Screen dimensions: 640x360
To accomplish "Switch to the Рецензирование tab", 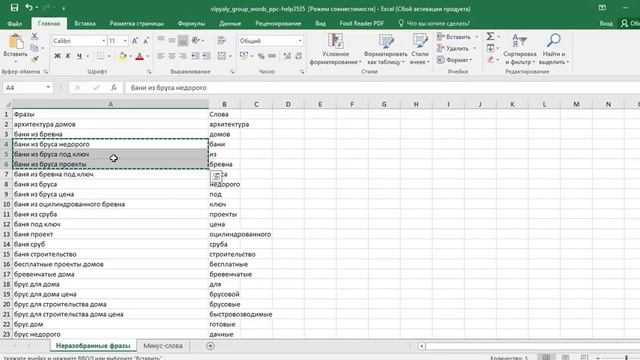I will click(x=278, y=23).
